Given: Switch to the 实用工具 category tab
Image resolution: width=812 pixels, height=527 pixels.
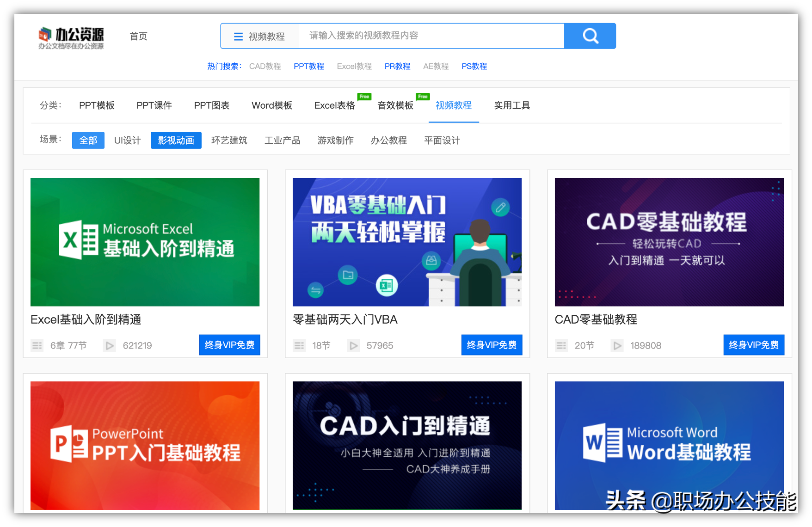Looking at the screenshot, I should pyautogui.click(x=511, y=105).
